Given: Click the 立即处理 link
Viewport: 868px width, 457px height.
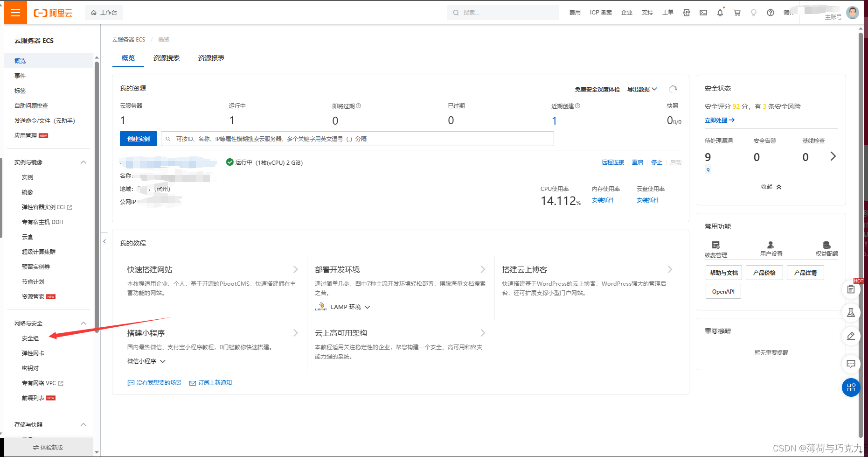Looking at the screenshot, I should [x=720, y=120].
